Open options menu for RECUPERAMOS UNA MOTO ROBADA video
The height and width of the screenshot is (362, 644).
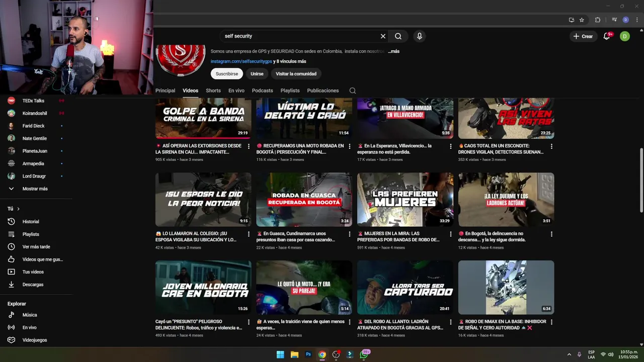[x=350, y=146]
